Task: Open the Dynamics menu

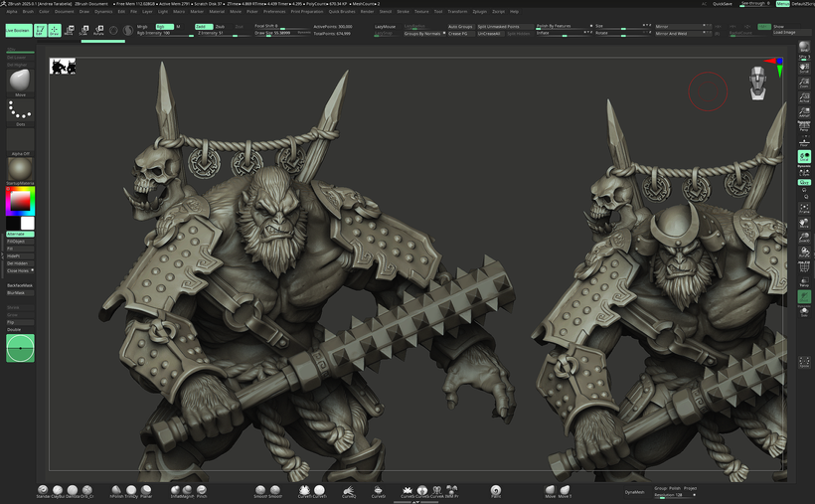Action: click(102, 11)
